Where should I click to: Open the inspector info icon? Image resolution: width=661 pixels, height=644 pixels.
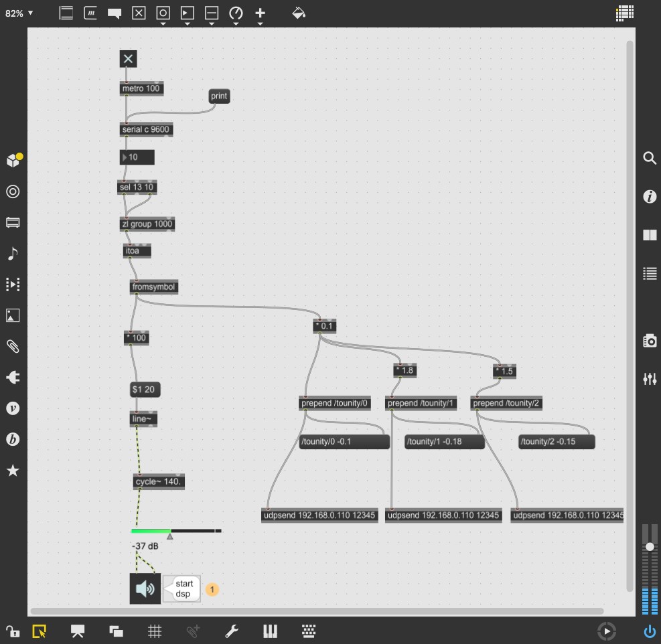point(649,196)
